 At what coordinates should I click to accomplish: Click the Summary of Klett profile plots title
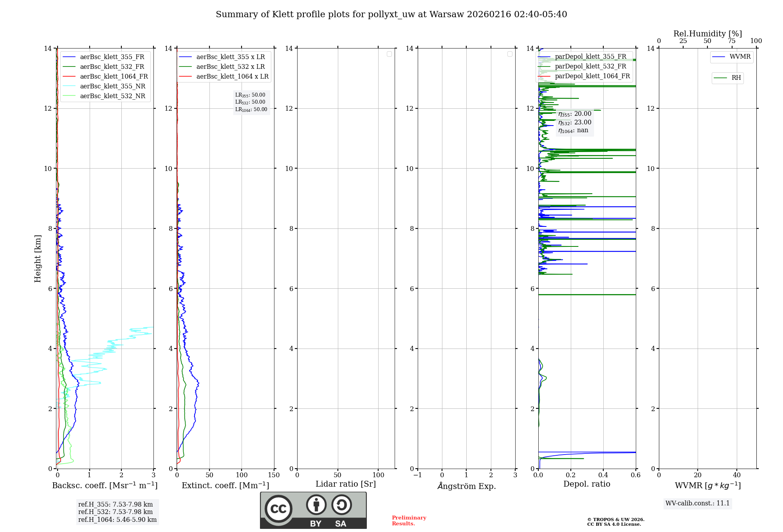coord(391,14)
